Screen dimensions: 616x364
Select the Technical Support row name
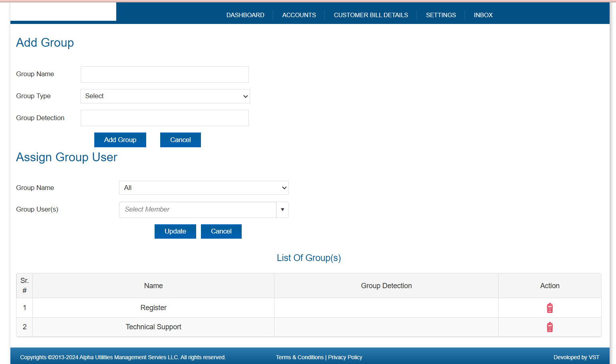tap(153, 327)
